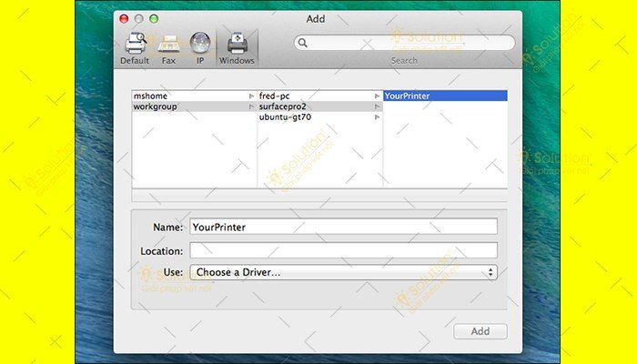Viewport: 637px width, 364px height.
Task: Choose fred-pc computer
Action: [x=319, y=96]
